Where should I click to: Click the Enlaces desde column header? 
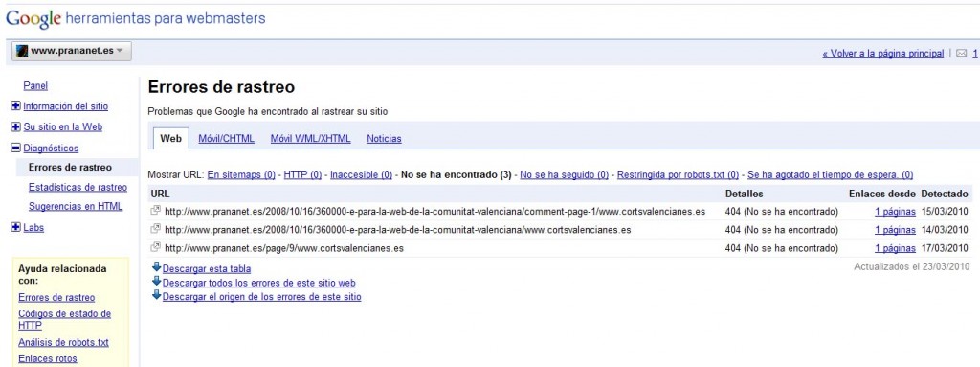pos(882,195)
